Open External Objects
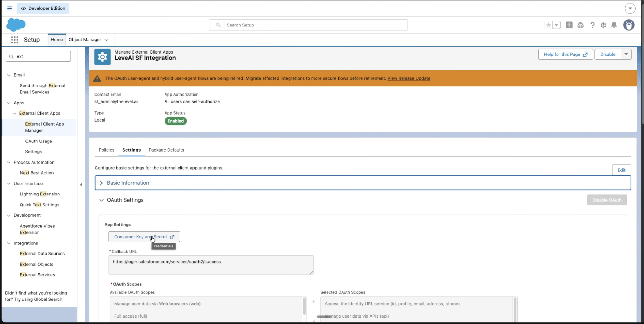 coord(37,264)
